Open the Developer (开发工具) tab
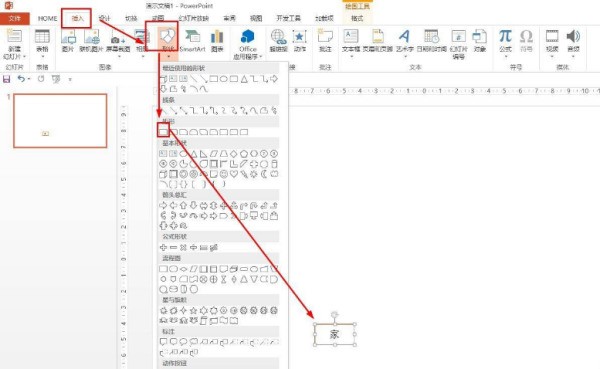The width and height of the screenshot is (600, 369). tap(289, 18)
